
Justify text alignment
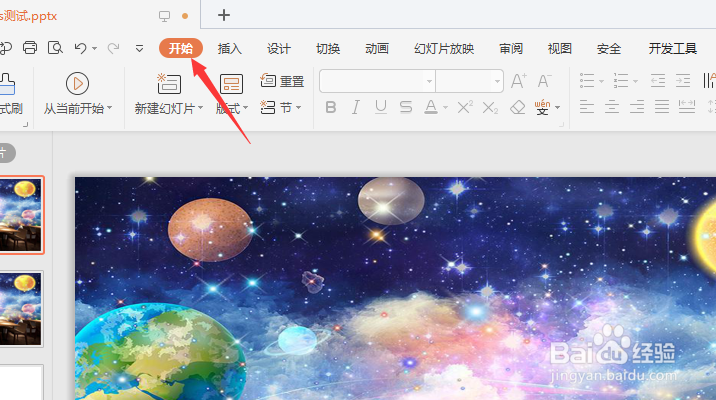tap(662, 108)
